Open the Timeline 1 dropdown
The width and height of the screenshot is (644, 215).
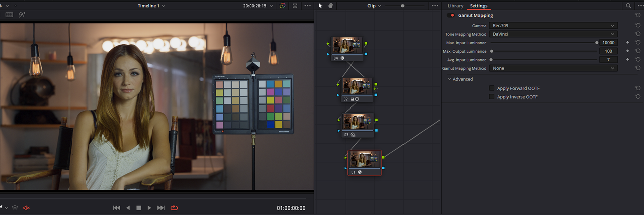[151, 6]
